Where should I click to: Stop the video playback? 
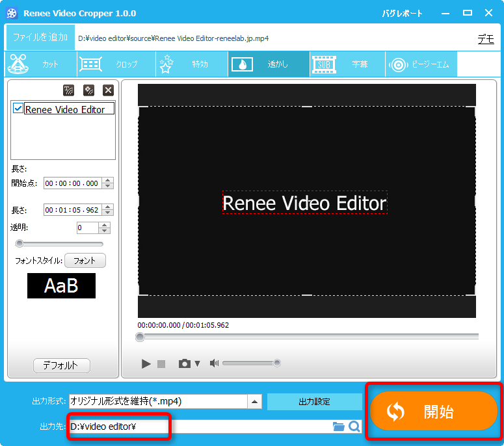click(161, 363)
